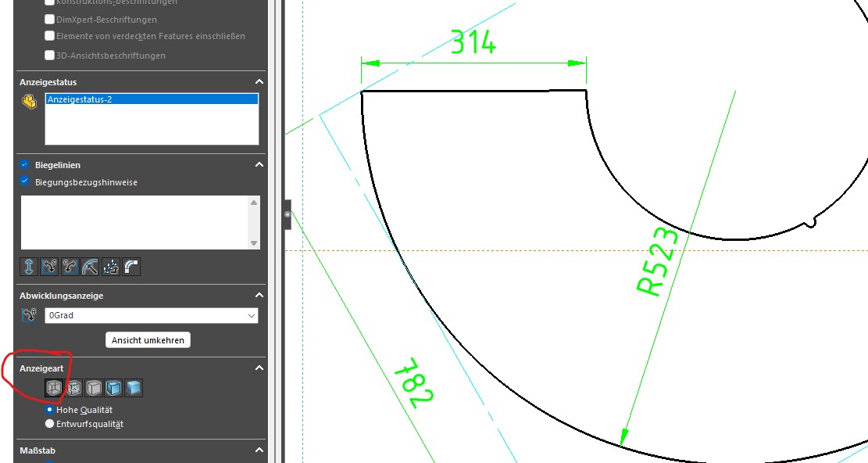Uncheck the Biegelinien checkbox

coord(24,164)
